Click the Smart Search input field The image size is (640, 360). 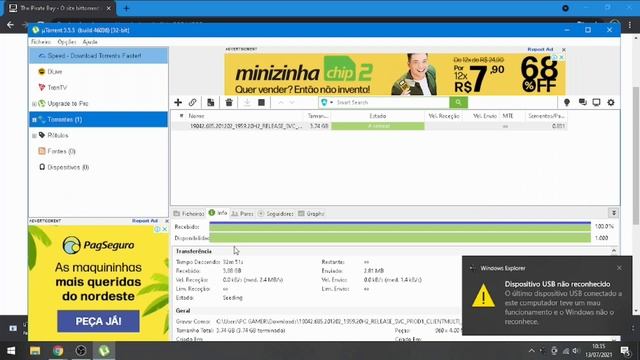tap(392, 102)
